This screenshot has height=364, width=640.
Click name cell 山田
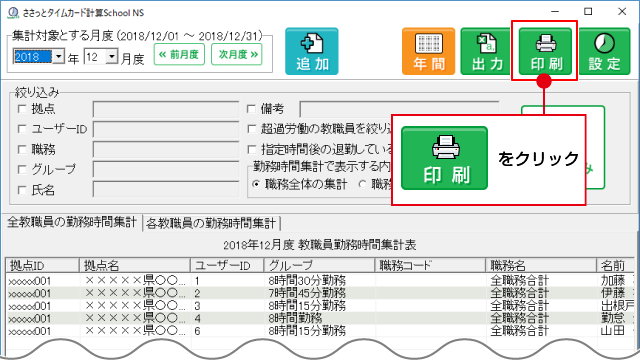pos(613,331)
